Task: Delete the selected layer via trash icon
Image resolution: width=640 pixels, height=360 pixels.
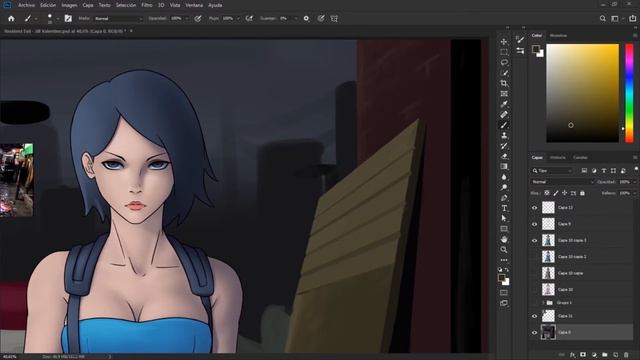Action: coord(626,355)
